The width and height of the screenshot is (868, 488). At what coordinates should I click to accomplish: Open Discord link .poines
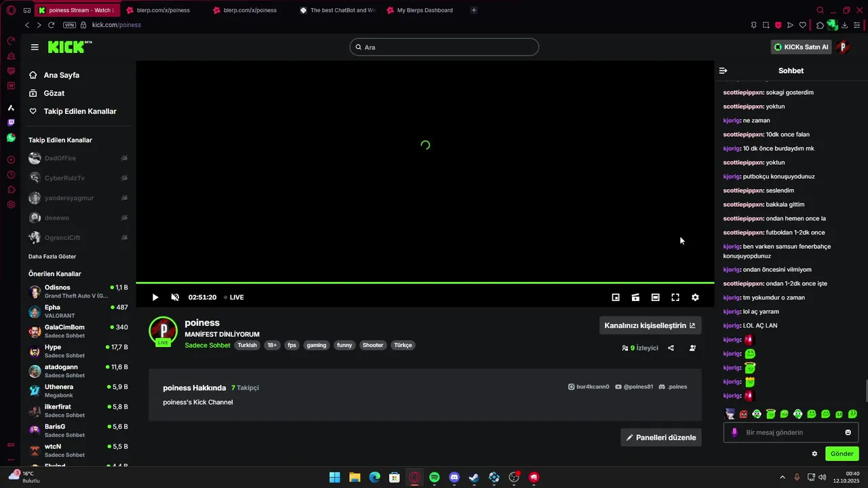(x=673, y=387)
